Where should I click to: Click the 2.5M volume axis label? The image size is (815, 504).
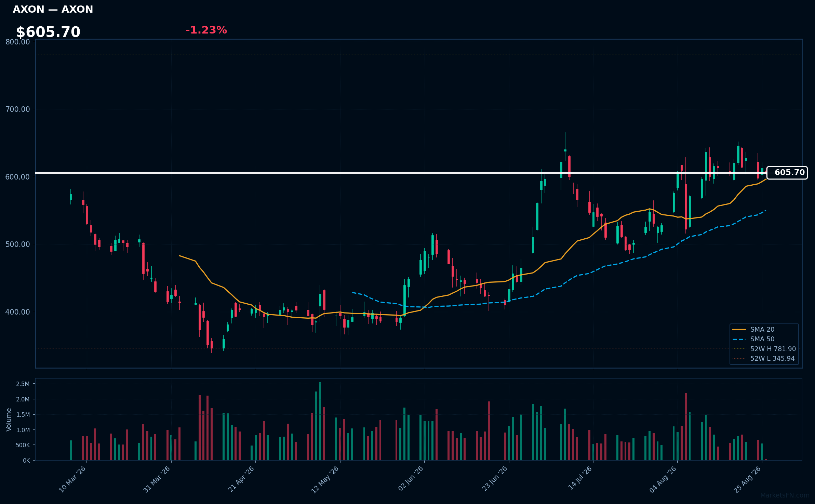[x=23, y=384]
